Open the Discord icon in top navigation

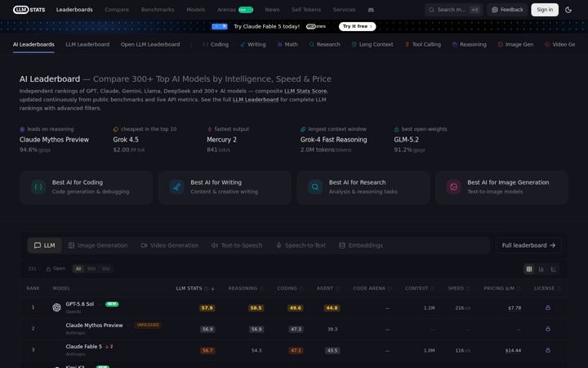tap(371, 10)
